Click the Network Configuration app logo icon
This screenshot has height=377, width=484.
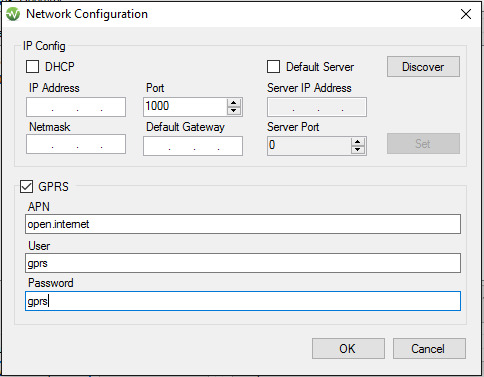click(x=13, y=14)
